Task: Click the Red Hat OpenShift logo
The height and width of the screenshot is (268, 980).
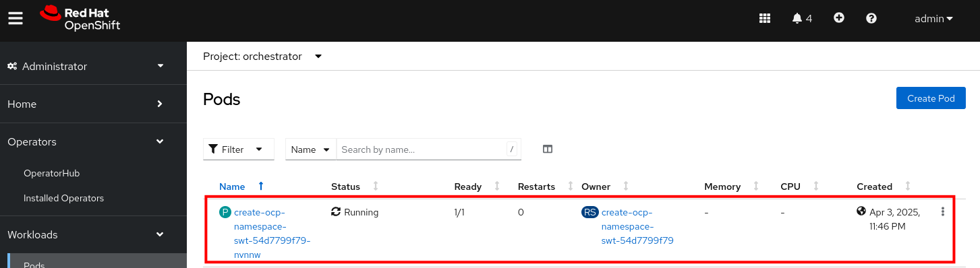Action: point(80,18)
